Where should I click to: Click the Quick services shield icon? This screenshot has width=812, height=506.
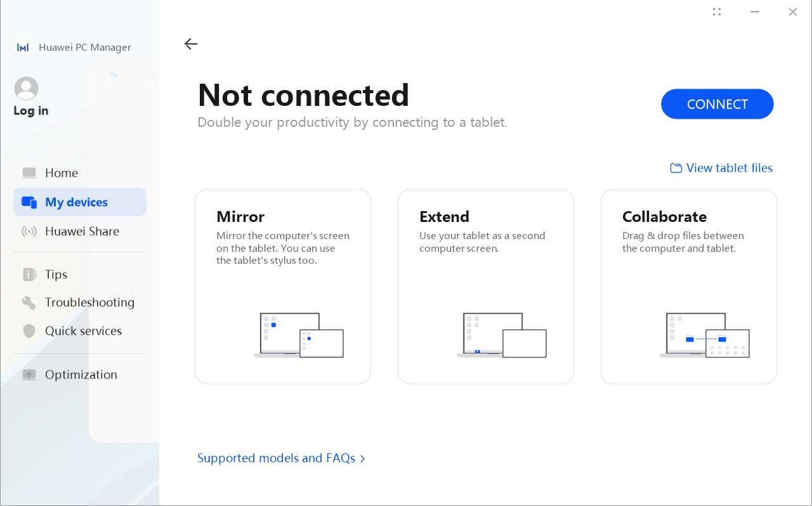point(29,331)
